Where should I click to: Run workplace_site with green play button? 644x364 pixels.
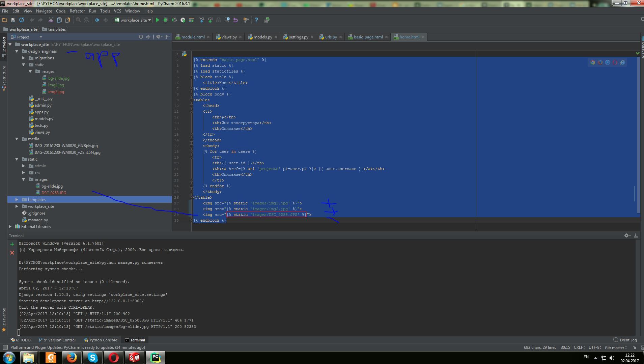pyautogui.click(x=157, y=20)
